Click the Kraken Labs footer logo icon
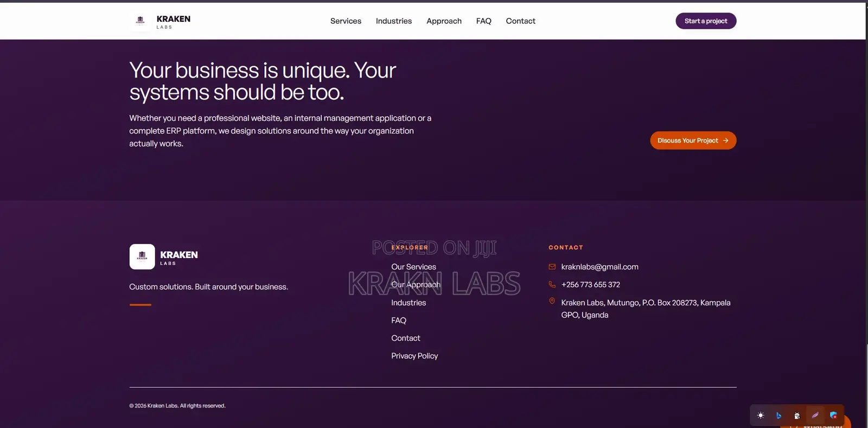Viewport: 868px width, 428px height. point(142,257)
